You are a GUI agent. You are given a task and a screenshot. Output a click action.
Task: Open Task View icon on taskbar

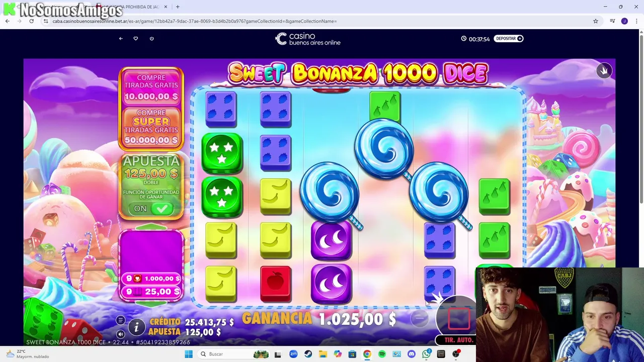[x=278, y=354]
